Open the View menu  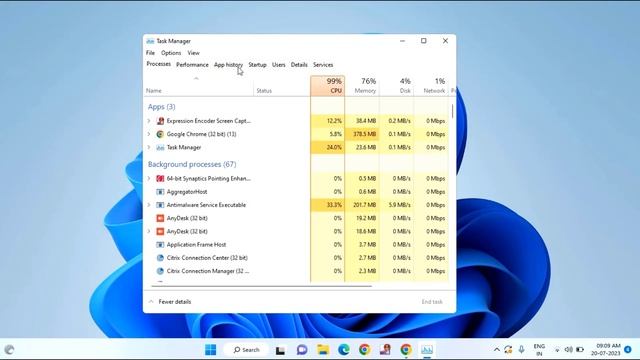point(193,53)
